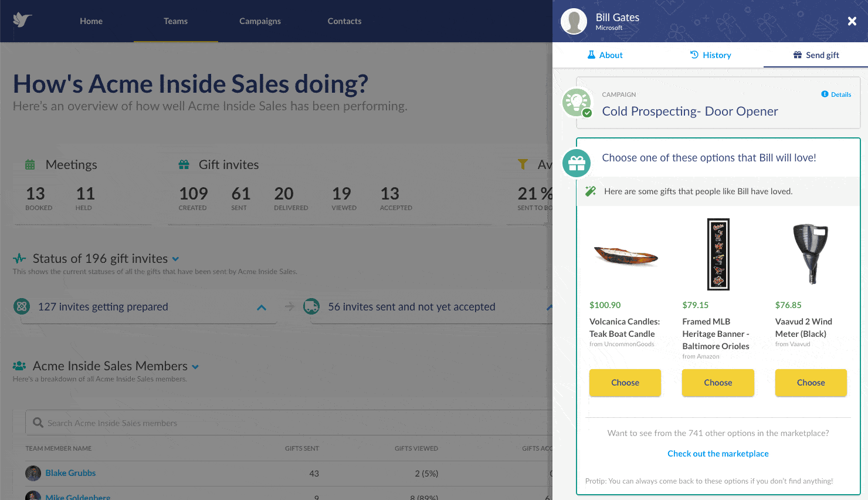Switch to the About tab
The width and height of the screenshot is (868, 500).
coord(605,55)
